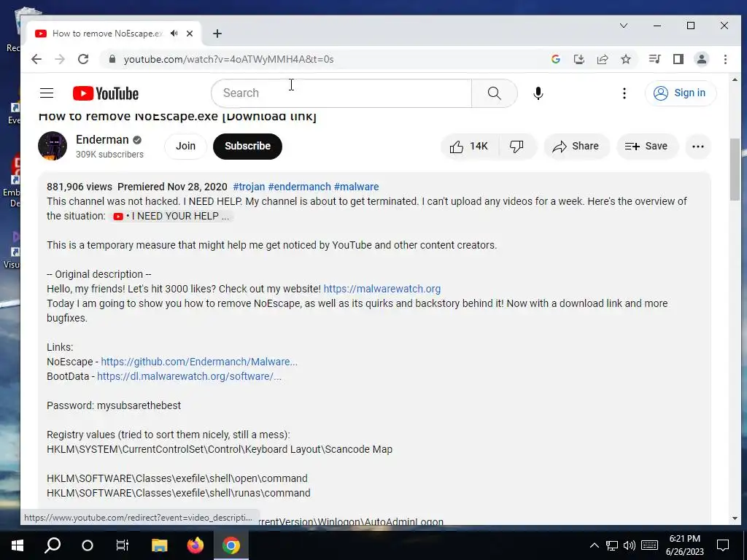The width and height of the screenshot is (747, 560).
Task: Open the notification center
Action: tap(723, 545)
